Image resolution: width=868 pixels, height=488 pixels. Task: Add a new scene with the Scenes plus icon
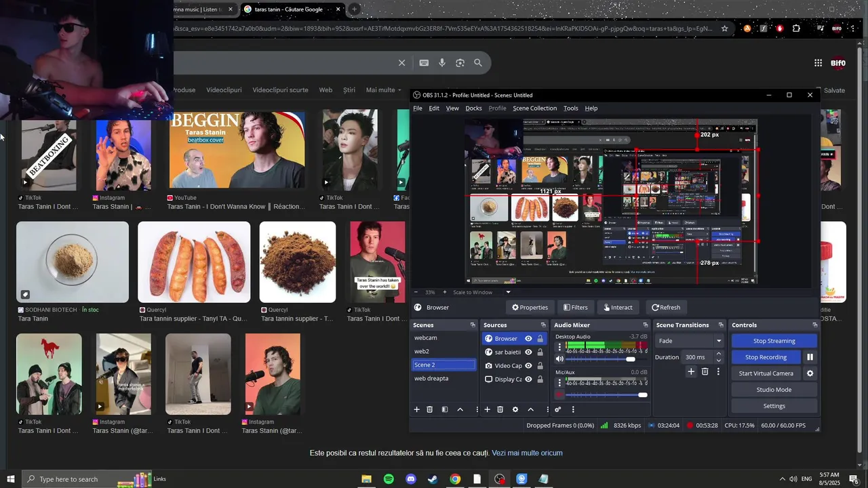click(416, 409)
